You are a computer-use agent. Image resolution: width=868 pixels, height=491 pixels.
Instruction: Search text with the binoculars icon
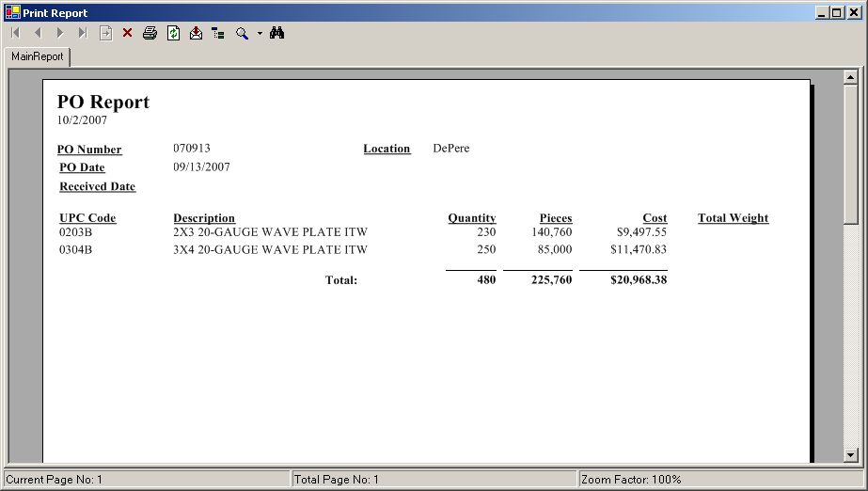[x=276, y=33]
